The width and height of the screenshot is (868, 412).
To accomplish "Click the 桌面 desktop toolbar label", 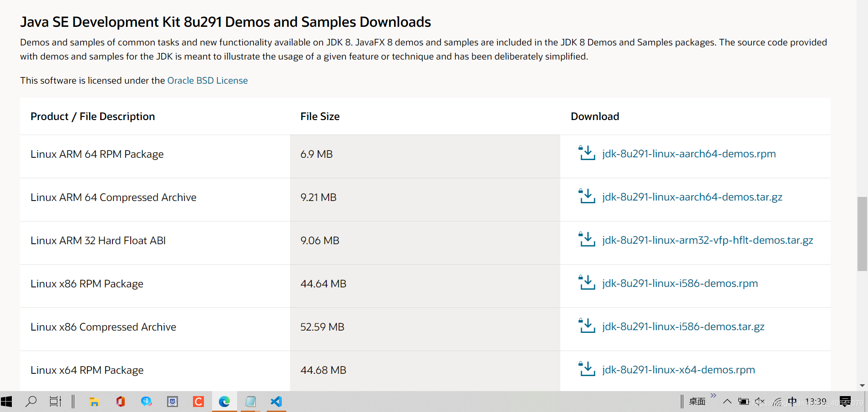I will pyautogui.click(x=697, y=402).
